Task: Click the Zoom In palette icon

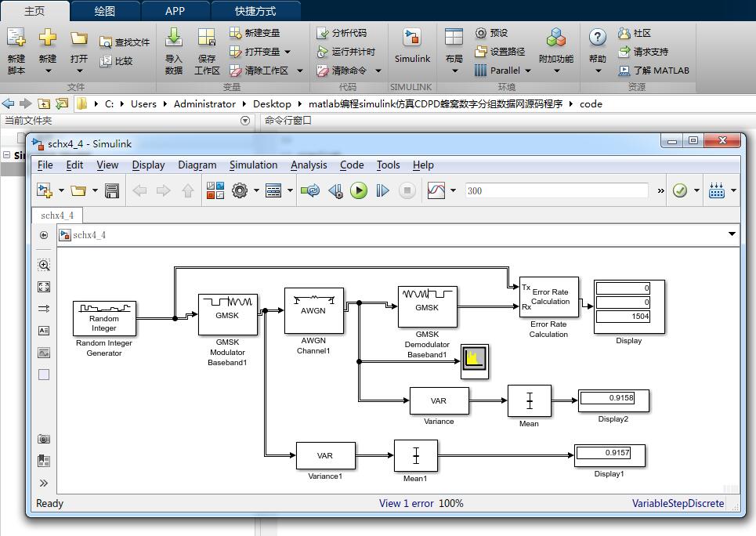Action: (44, 265)
